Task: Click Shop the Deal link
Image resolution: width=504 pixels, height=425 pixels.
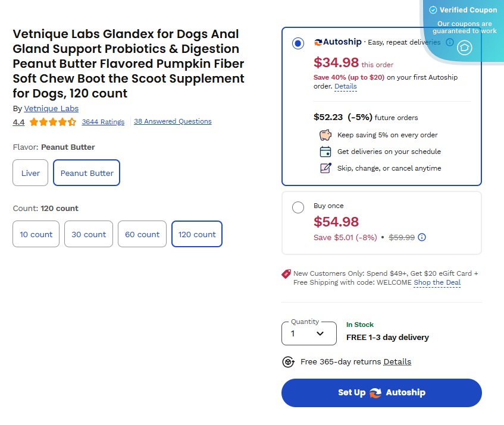Action: (x=437, y=282)
